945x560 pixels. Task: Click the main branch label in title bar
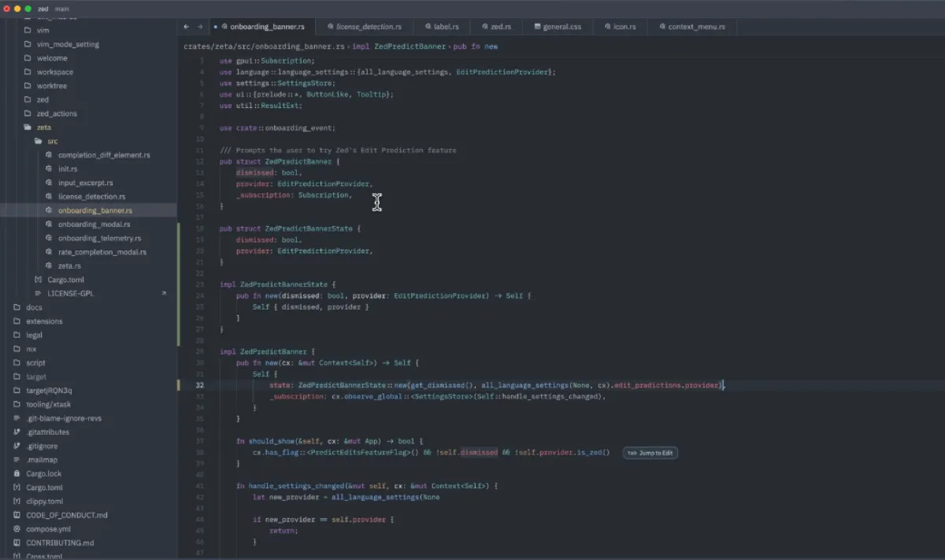tap(62, 9)
